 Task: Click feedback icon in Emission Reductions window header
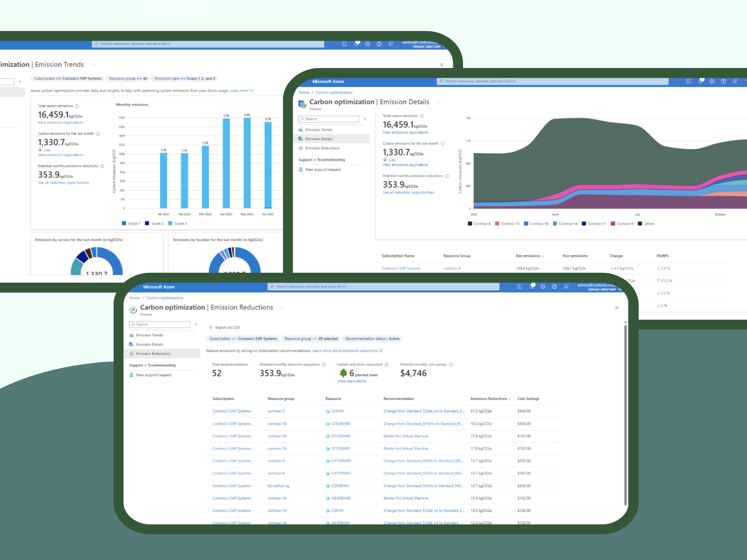click(566, 287)
